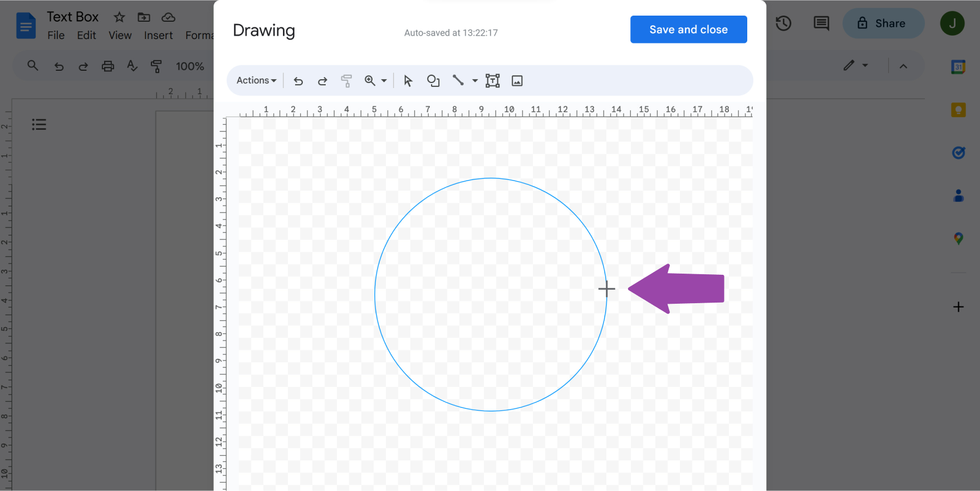
Task: Open version history clock icon
Action: coord(783,23)
